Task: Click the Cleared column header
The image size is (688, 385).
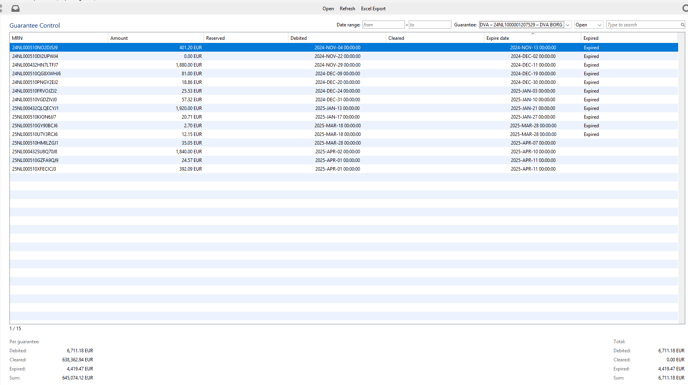Action: coord(435,38)
